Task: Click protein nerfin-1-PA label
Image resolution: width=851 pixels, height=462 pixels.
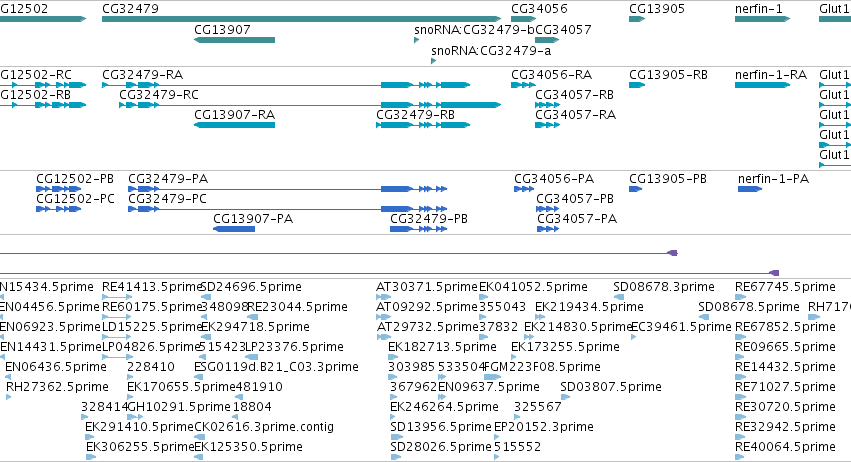Action: point(773,179)
